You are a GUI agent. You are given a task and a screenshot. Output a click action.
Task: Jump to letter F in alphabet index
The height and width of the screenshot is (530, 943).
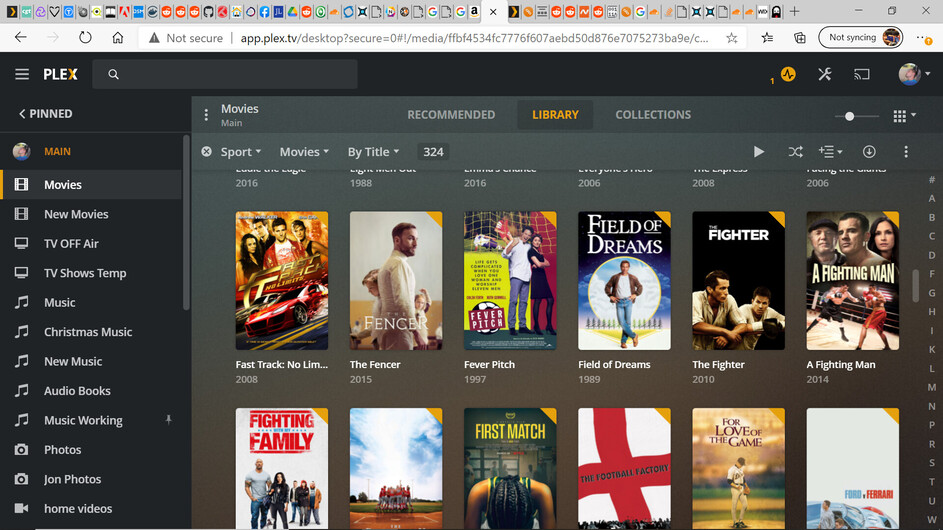pyautogui.click(x=932, y=274)
